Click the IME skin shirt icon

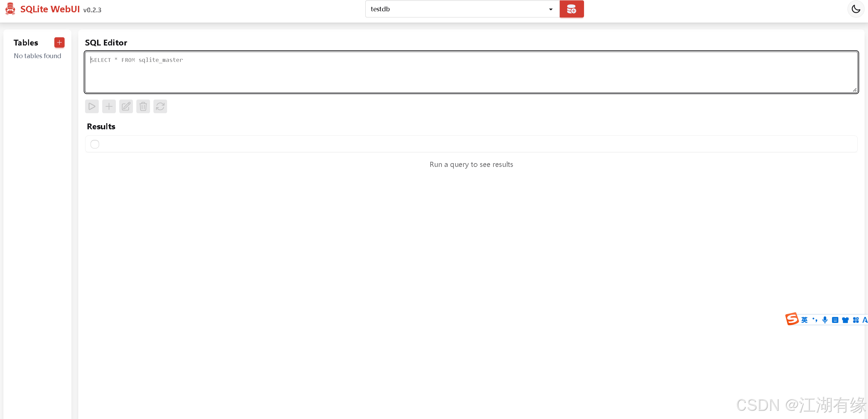(845, 320)
